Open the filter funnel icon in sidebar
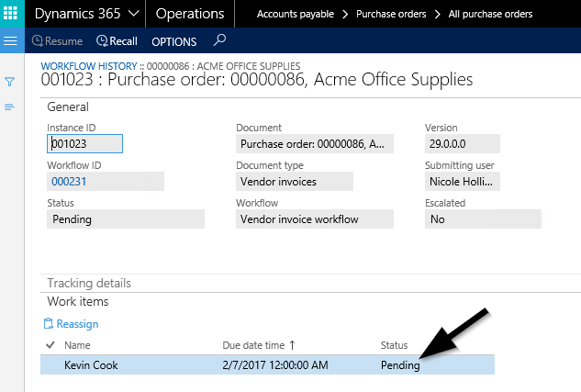 (10, 82)
